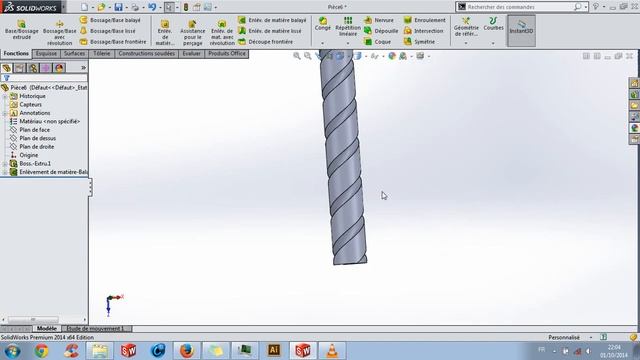
Task: Select Plan de dessus in tree
Action: click(x=37, y=138)
